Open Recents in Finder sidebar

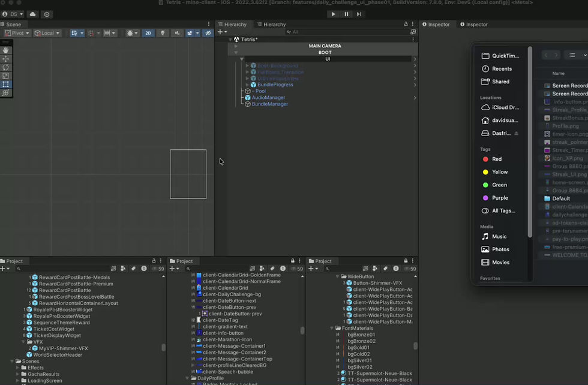[502, 68]
